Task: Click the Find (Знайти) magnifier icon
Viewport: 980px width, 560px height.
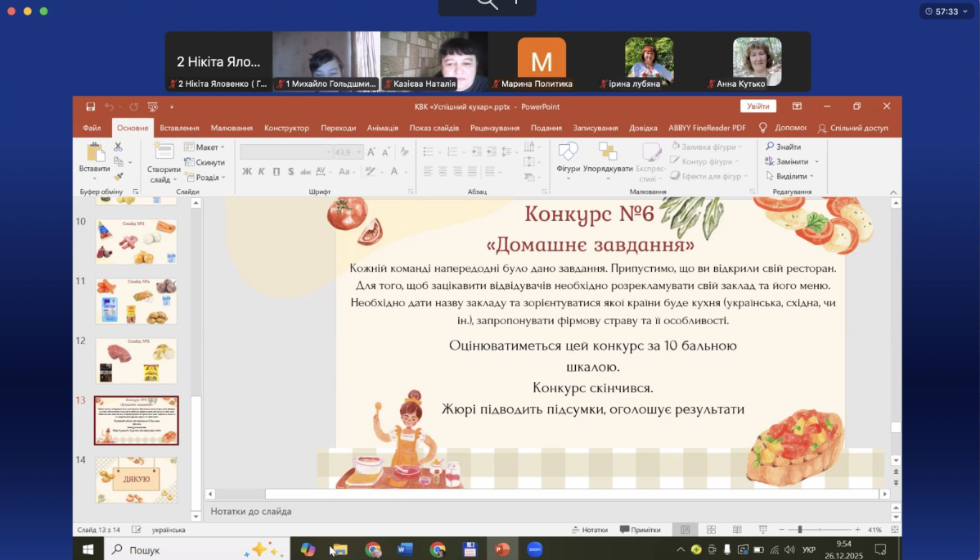Action: (771, 147)
